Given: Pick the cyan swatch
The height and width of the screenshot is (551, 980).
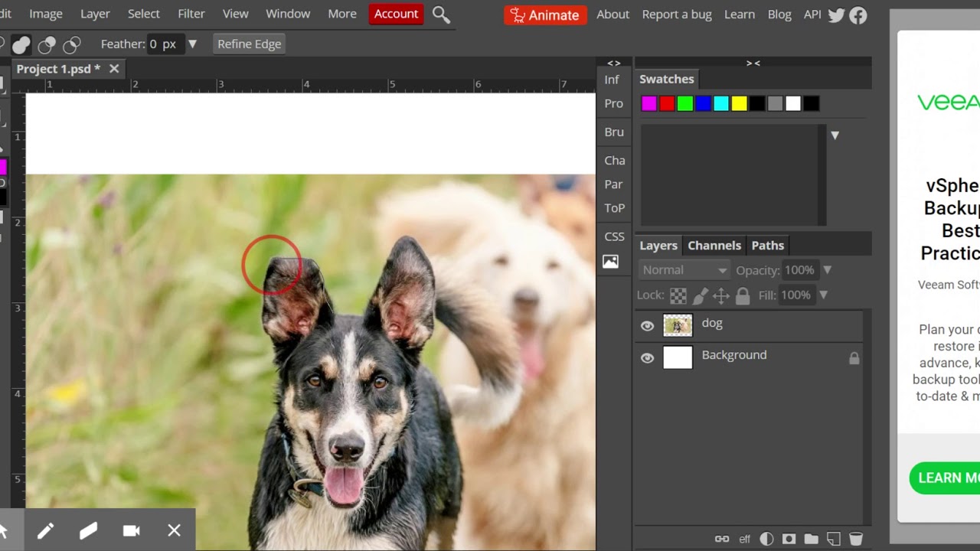Looking at the screenshot, I should pos(721,103).
